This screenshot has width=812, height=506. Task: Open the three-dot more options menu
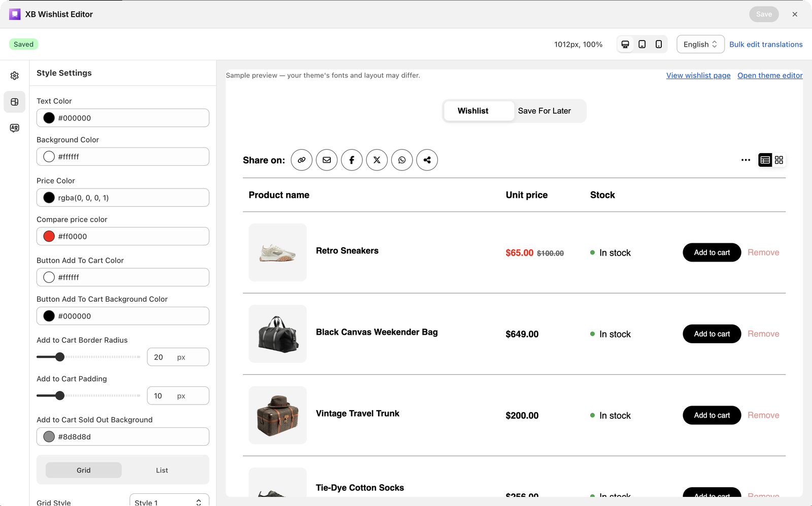746,160
